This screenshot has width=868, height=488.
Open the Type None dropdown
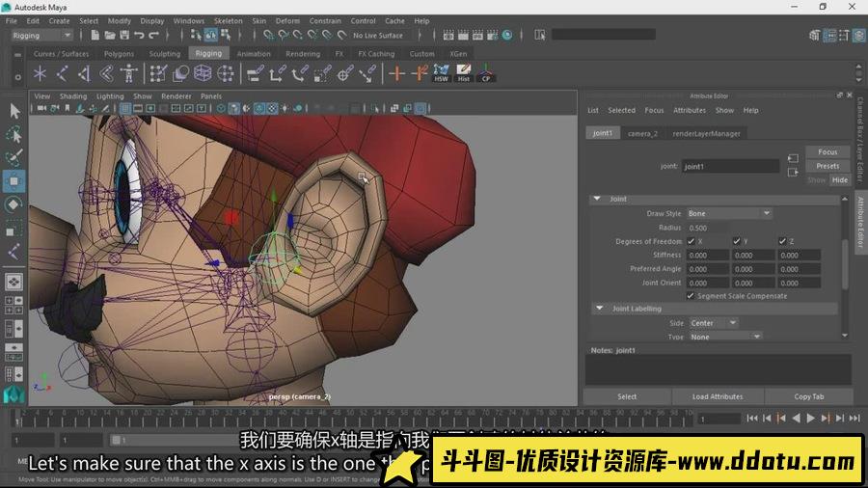pyautogui.click(x=725, y=337)
